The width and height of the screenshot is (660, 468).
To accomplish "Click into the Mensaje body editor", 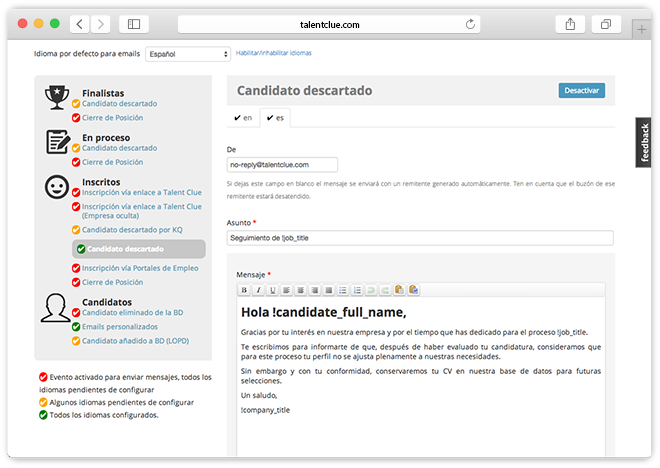I will [421, 377].
